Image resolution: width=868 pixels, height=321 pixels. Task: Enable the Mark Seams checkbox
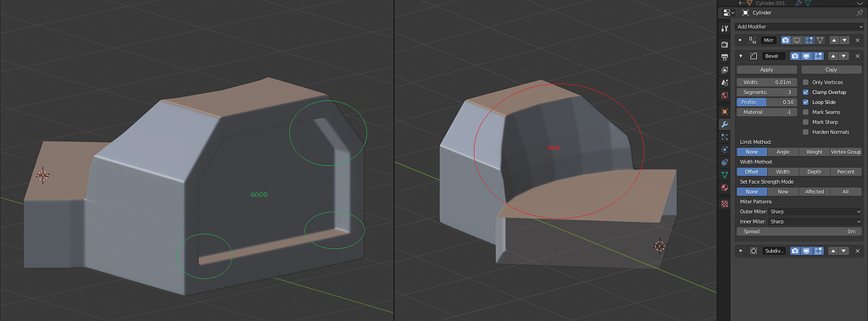tap(806, 113)
